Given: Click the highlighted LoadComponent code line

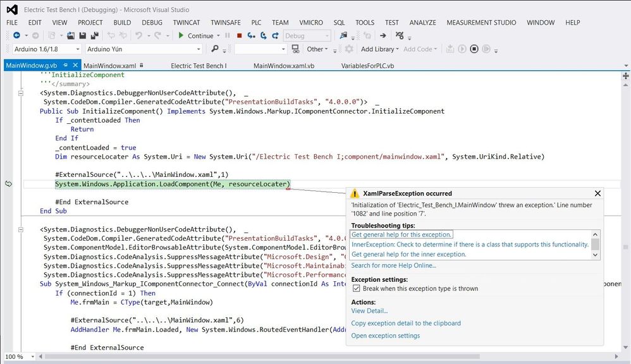Looking at the screenshot, I should click(x=173, y=185).
